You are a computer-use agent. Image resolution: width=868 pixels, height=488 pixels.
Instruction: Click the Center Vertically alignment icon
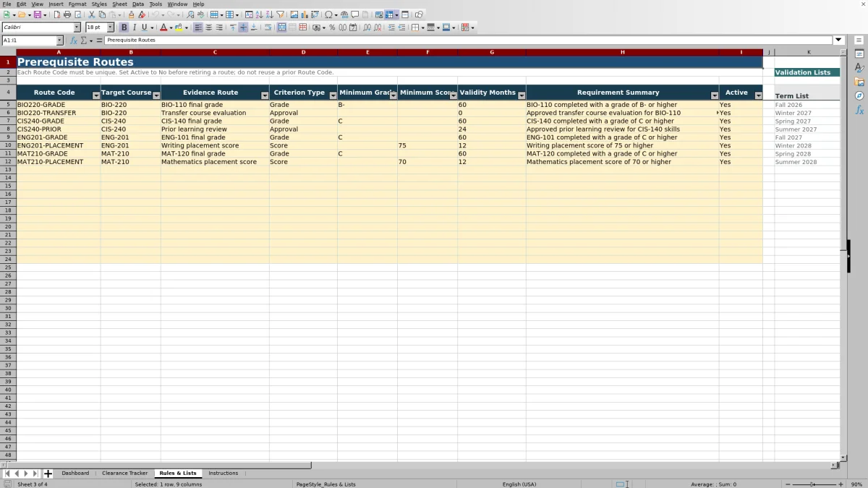pos(243,27)
